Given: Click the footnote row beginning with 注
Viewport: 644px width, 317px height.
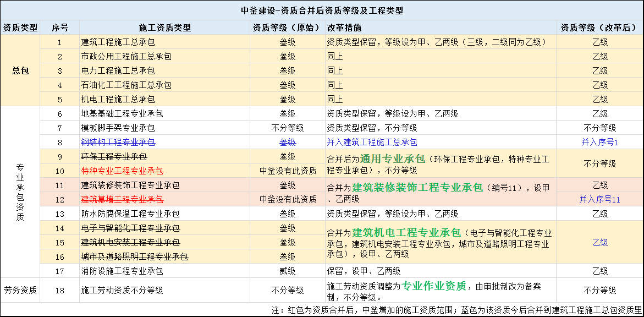Looking at the screenshot, I should 456,310.
